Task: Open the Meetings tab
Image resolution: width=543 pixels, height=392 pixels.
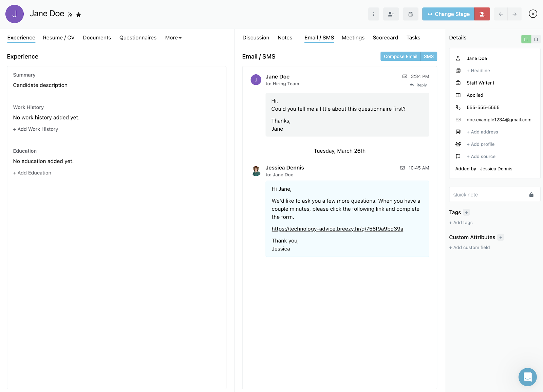Action: pyautogui.click(x=353, y=38)
